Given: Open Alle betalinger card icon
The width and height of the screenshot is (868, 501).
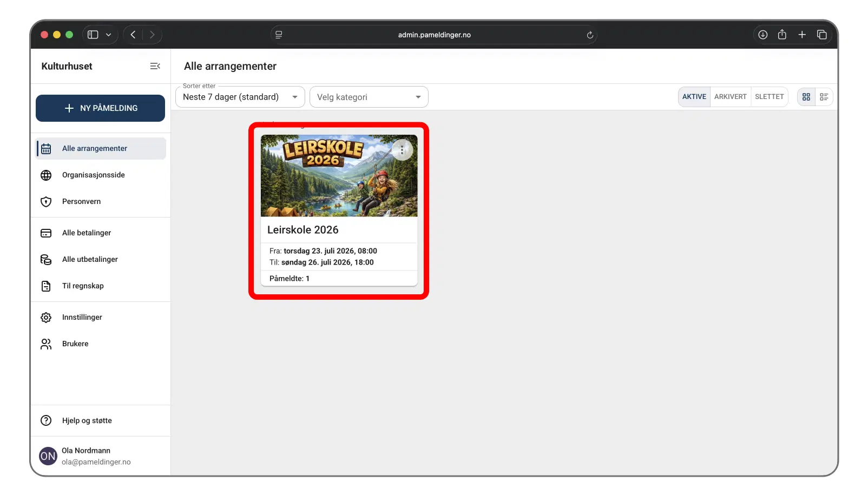Looking at the screenshot, I should pos(47,233).
